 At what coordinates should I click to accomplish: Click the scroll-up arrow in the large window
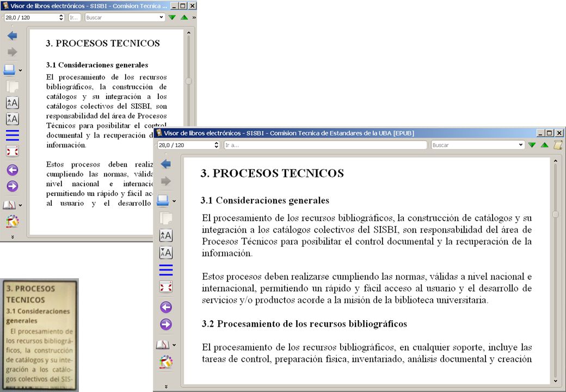point(556,161)
